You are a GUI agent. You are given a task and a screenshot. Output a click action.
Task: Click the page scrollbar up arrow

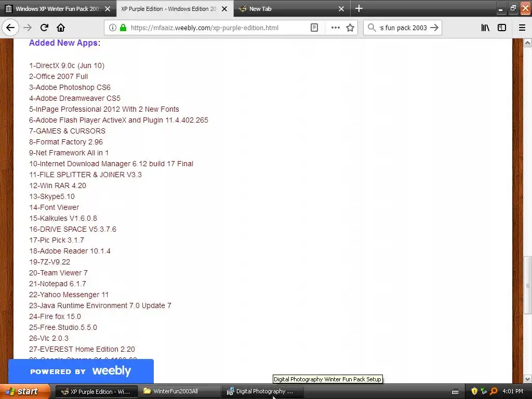pos(527,43)
